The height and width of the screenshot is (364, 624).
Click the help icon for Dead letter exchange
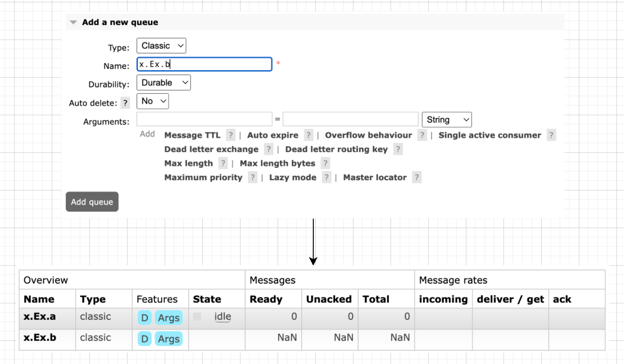269,150
